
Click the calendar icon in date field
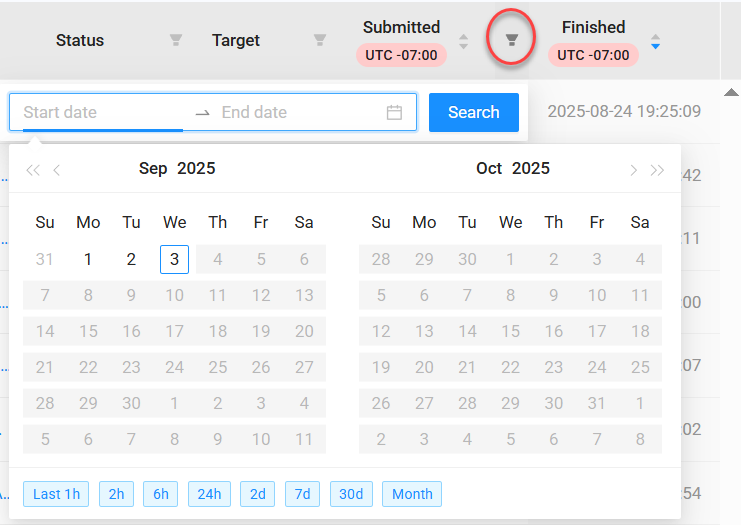[394, 112]
